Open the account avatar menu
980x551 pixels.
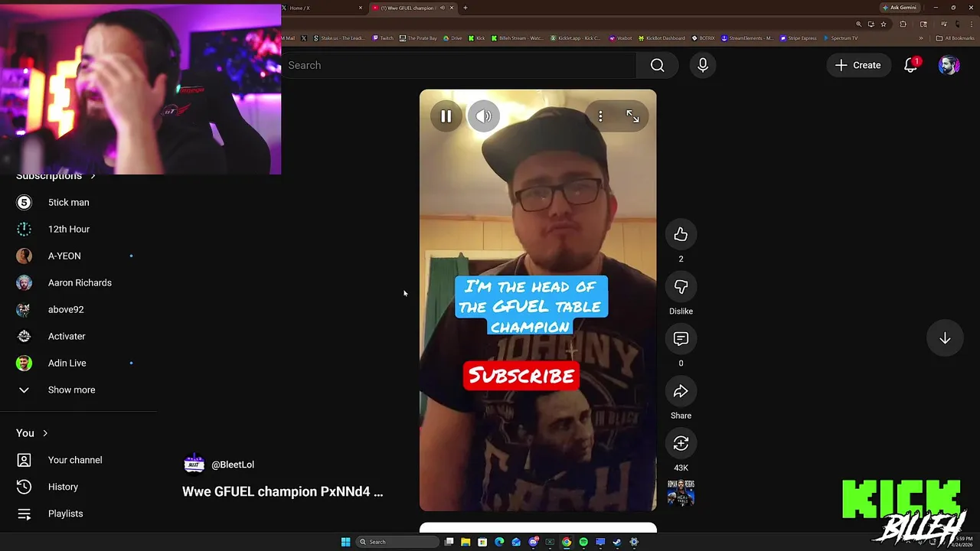click(949, 65)
